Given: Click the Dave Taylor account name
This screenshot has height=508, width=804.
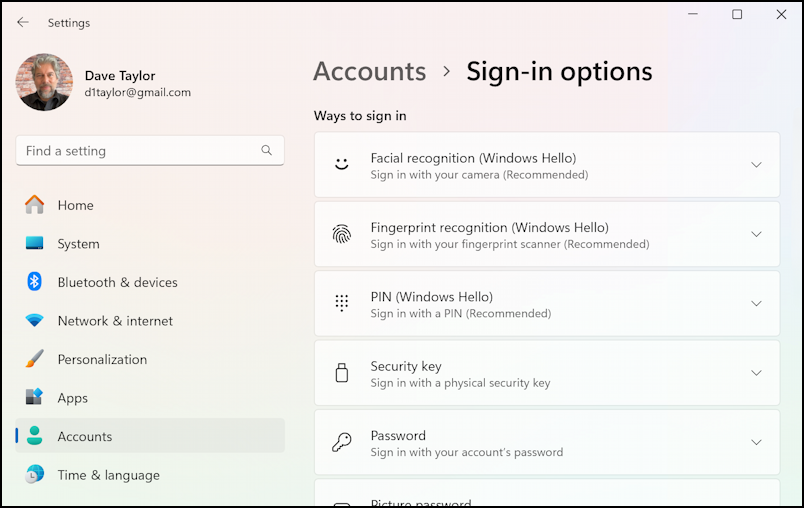Looking at the screenshot, I should (120, 75).
